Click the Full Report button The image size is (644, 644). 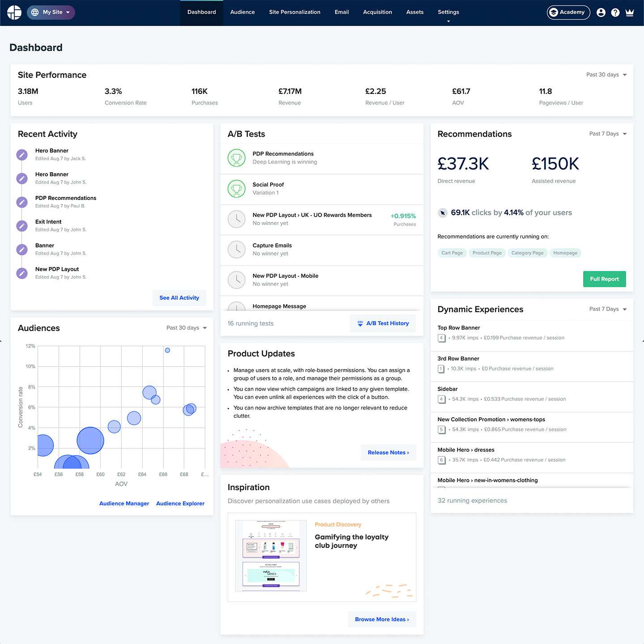pyautogui.click(x=604, y=279)
